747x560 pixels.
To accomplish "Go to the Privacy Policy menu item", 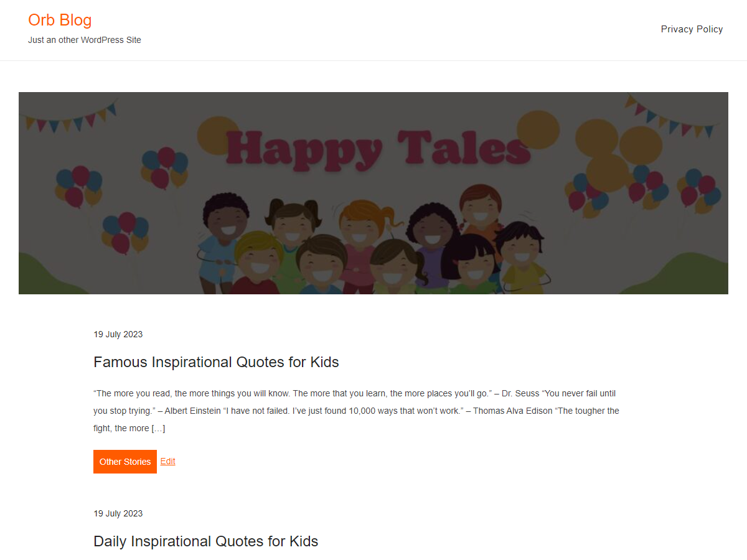I will tap(692, 29).
